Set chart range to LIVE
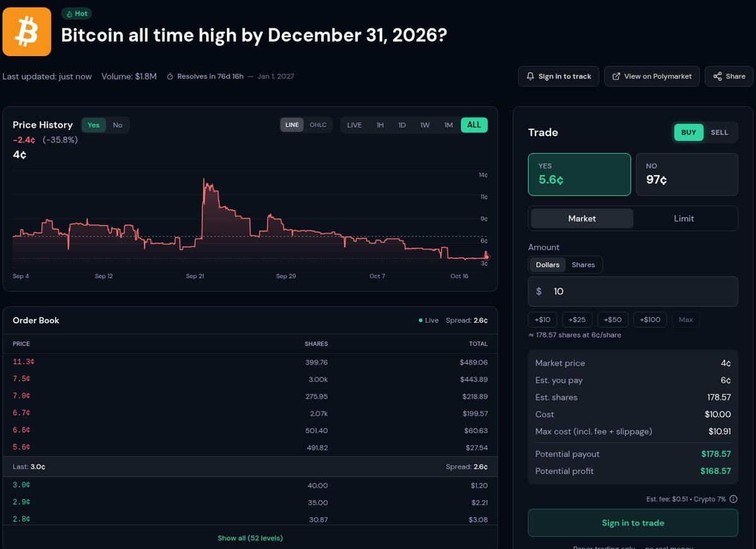The width and height of the screenshot is (756, 549). pos(355,125)
